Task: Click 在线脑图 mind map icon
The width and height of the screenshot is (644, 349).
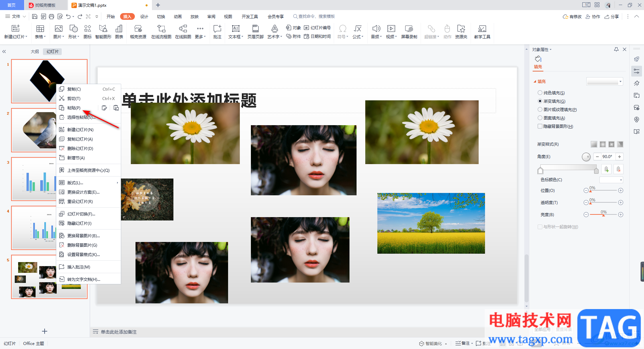Action: pyautogui.click(x=183, y=32)
